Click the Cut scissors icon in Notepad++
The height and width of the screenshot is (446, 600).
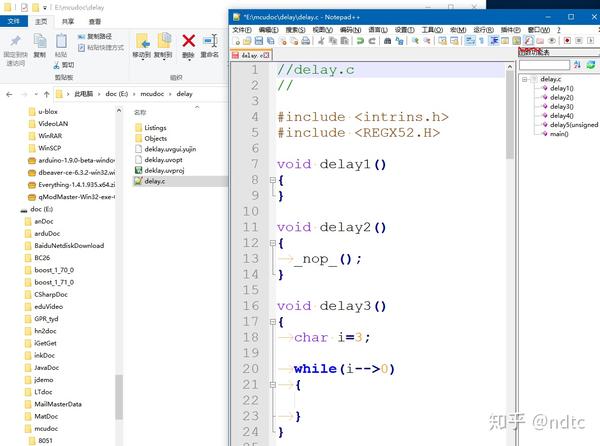click(x=321, y=41)
